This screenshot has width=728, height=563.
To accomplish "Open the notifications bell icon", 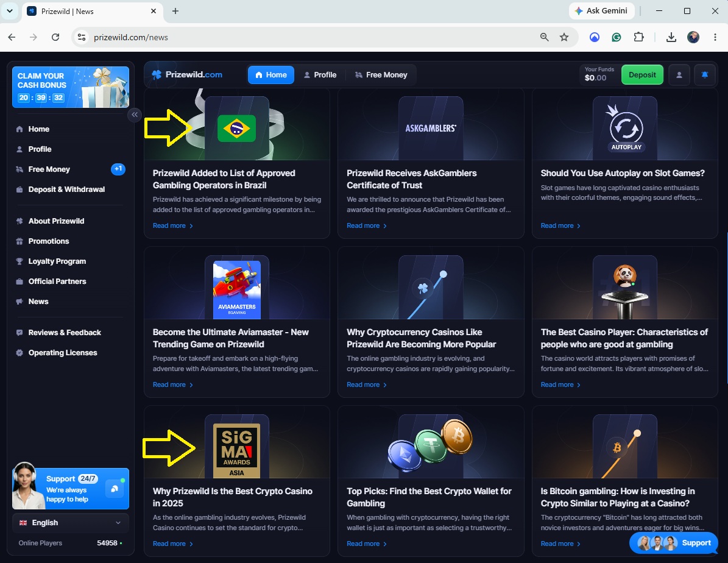I will (x=704, y=75).
